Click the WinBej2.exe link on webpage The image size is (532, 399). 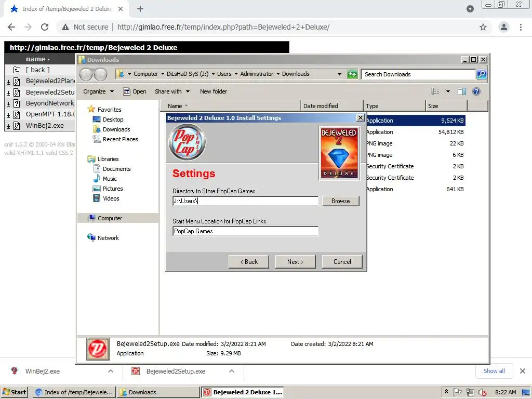45,126
